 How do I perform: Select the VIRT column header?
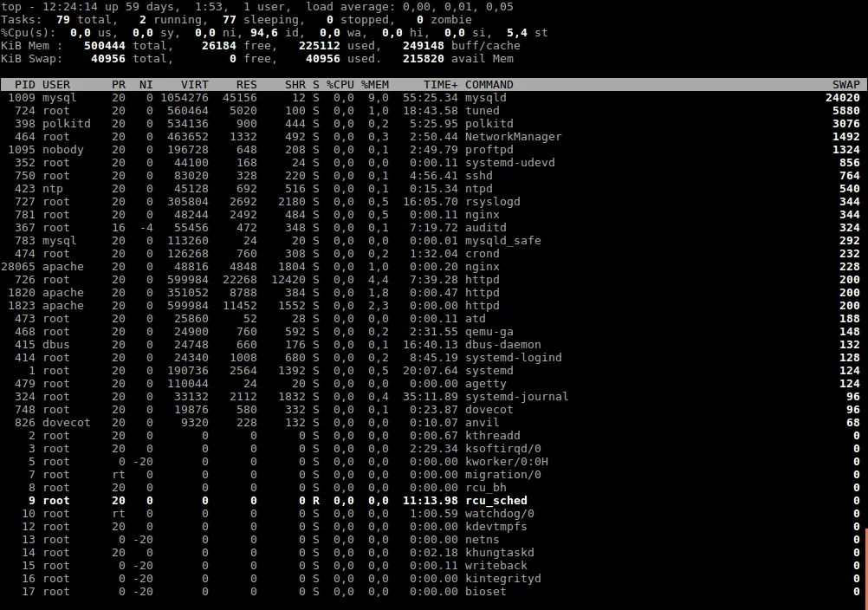[194, 85]
